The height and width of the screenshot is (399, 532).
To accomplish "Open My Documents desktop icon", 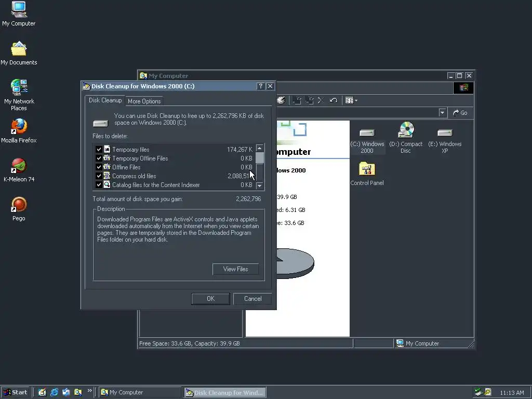I will [x=19, y=53].
